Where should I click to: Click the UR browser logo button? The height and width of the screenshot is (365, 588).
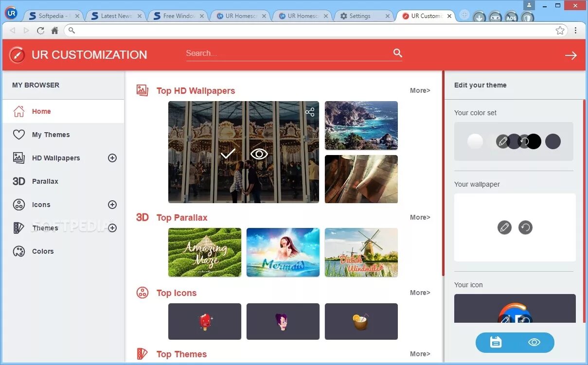[11, 13]
